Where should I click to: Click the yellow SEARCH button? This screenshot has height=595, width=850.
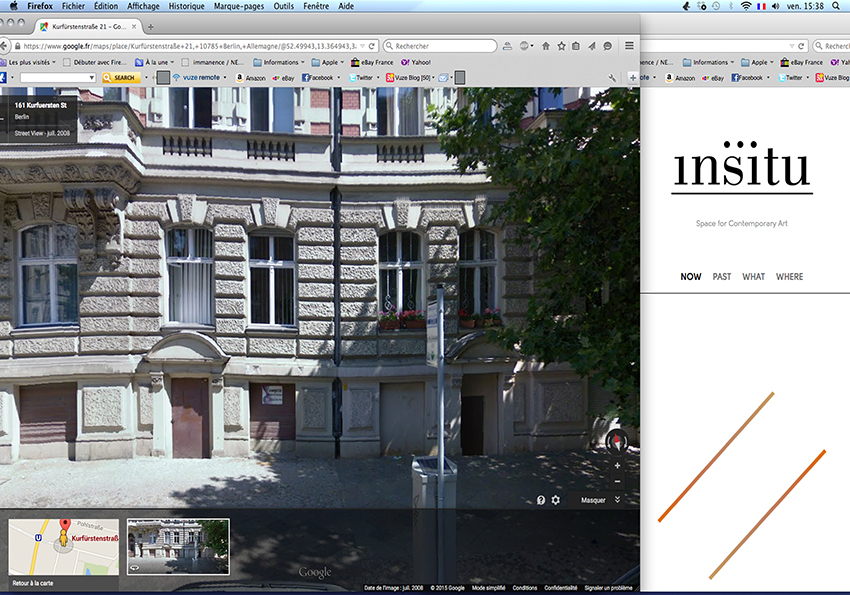click(x=121, y=78)
